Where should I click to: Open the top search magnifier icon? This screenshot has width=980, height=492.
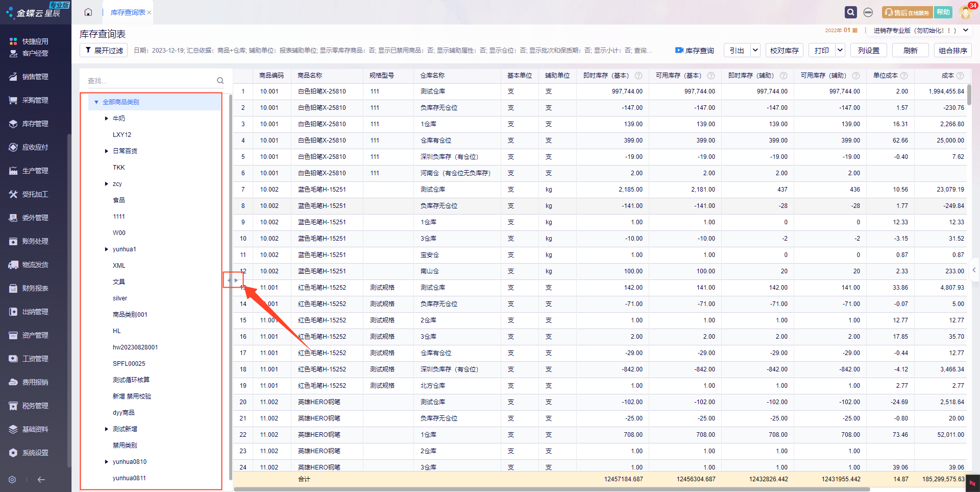[x=850, y=12]
